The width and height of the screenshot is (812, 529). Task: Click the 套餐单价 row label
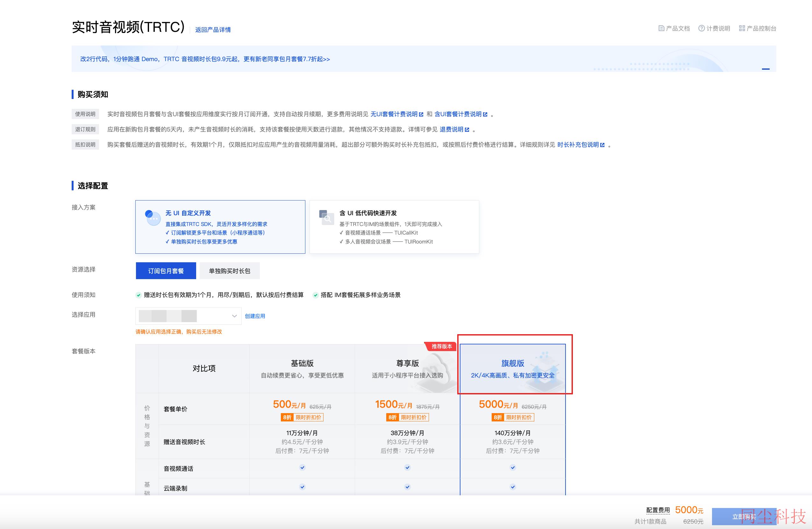click(x=175, y=409)
